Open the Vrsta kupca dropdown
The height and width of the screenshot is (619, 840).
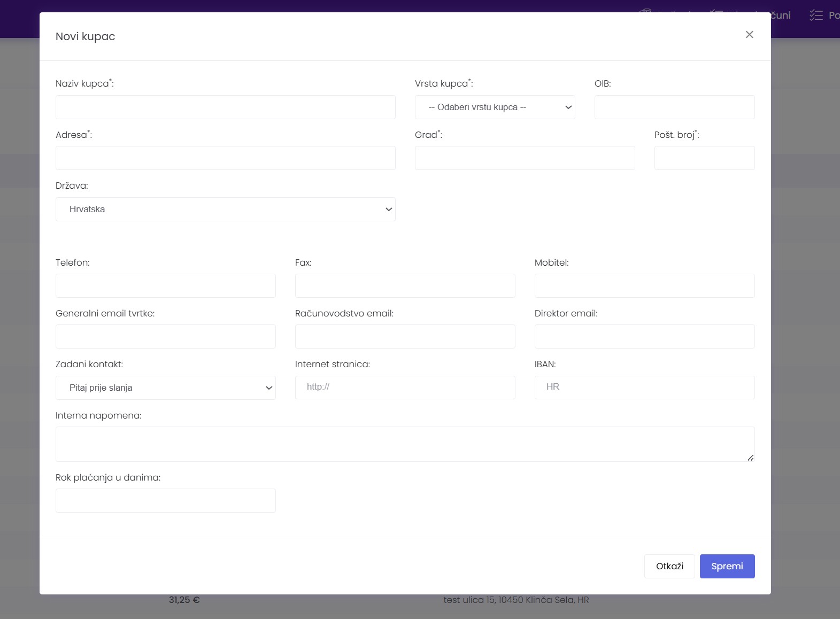point(495,107)
